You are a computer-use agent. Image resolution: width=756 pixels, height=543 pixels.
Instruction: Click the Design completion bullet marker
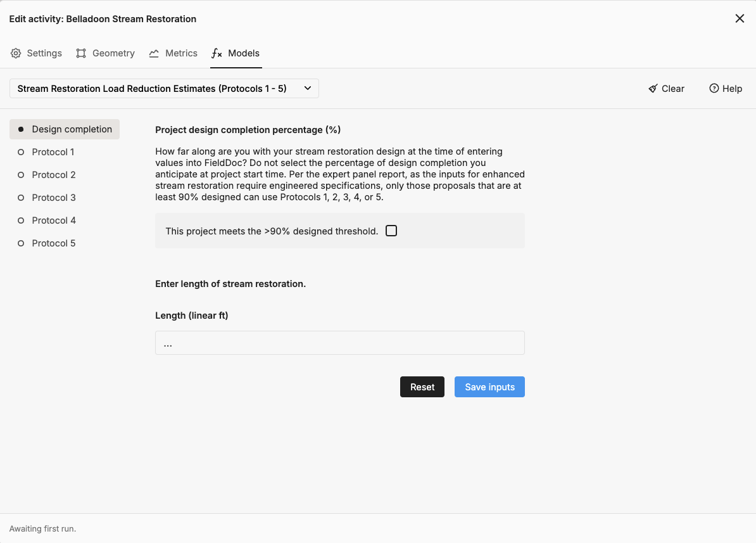tap(21, 129)
